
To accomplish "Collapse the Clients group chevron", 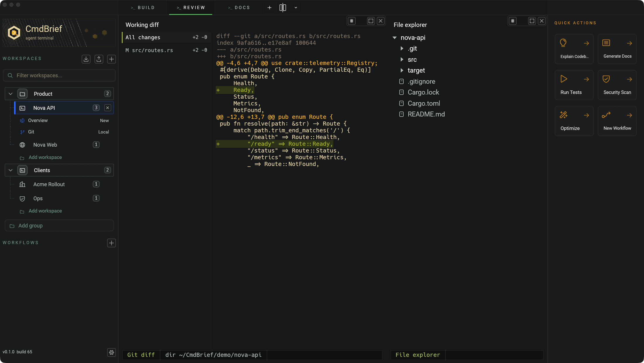I will click(x=11, y=170).
